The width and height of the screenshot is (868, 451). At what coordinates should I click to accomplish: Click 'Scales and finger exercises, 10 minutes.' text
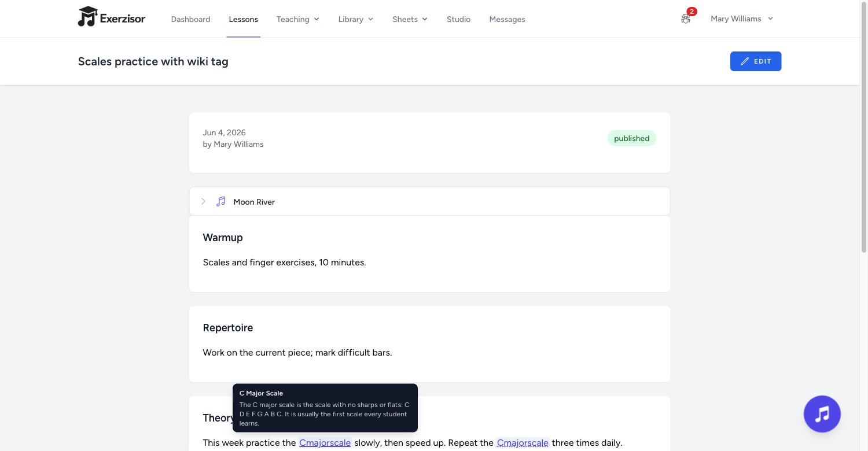(285, 263)
